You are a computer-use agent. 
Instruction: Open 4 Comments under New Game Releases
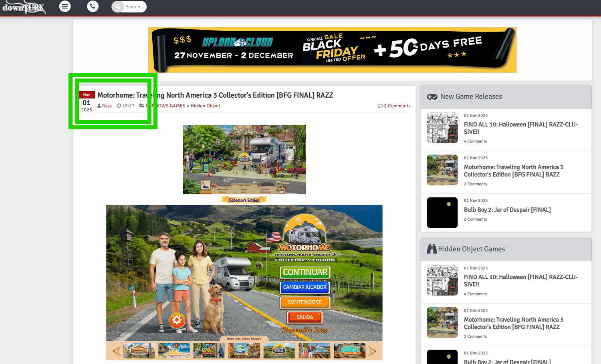click(476, 141)
